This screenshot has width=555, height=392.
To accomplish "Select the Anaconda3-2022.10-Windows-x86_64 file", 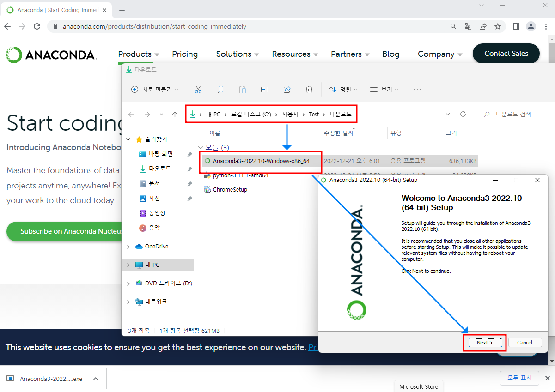I will coord(261,161).
